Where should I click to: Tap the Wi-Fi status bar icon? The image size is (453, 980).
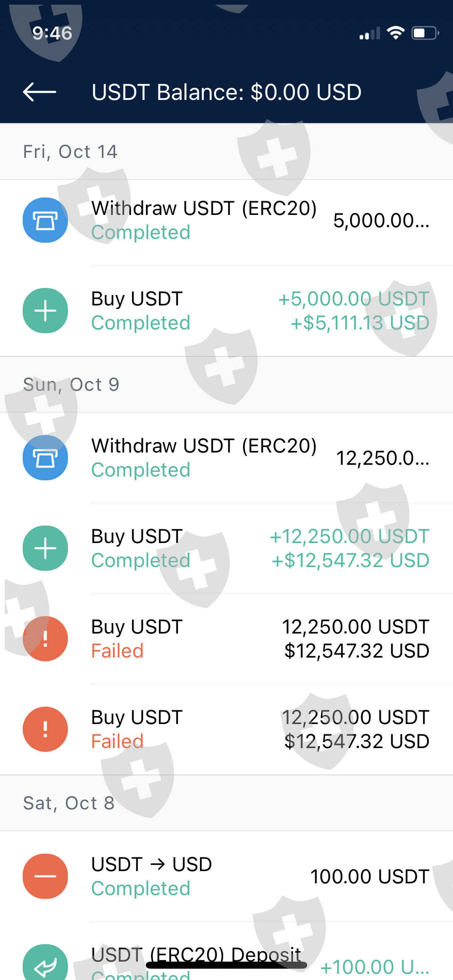click(395, 33)
